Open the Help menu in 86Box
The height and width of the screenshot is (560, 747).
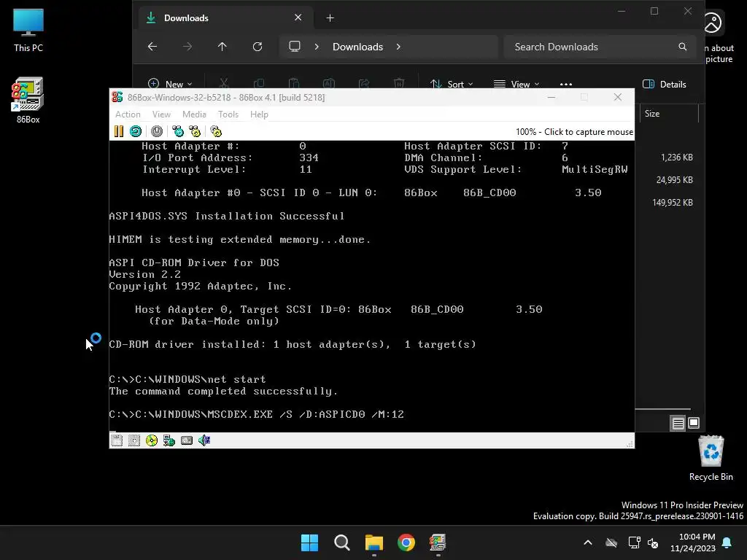click(259, 114)
